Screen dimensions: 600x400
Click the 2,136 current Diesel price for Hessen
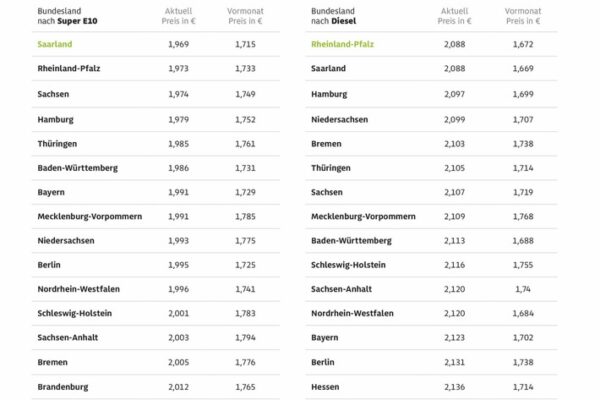(455, 386)
